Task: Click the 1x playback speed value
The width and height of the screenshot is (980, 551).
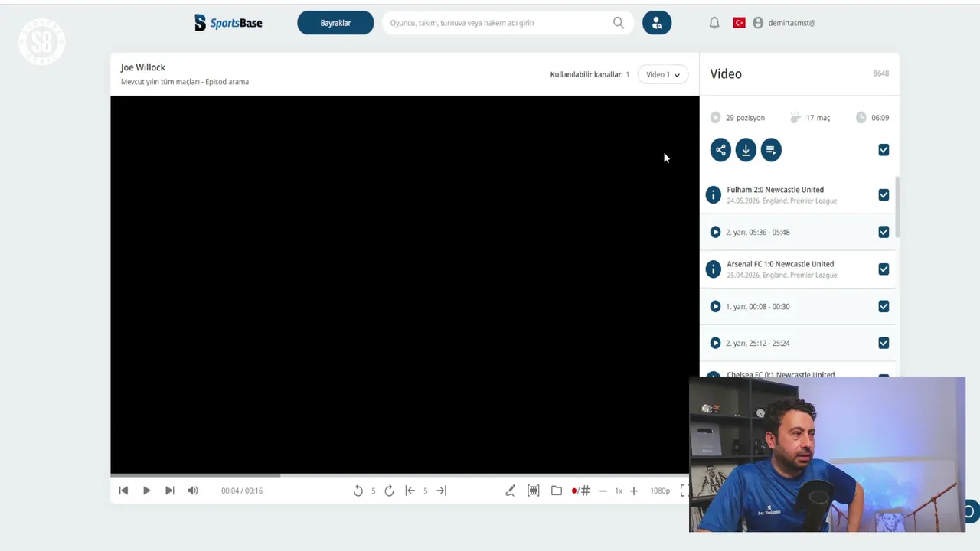Action: [x=619, y=491]
